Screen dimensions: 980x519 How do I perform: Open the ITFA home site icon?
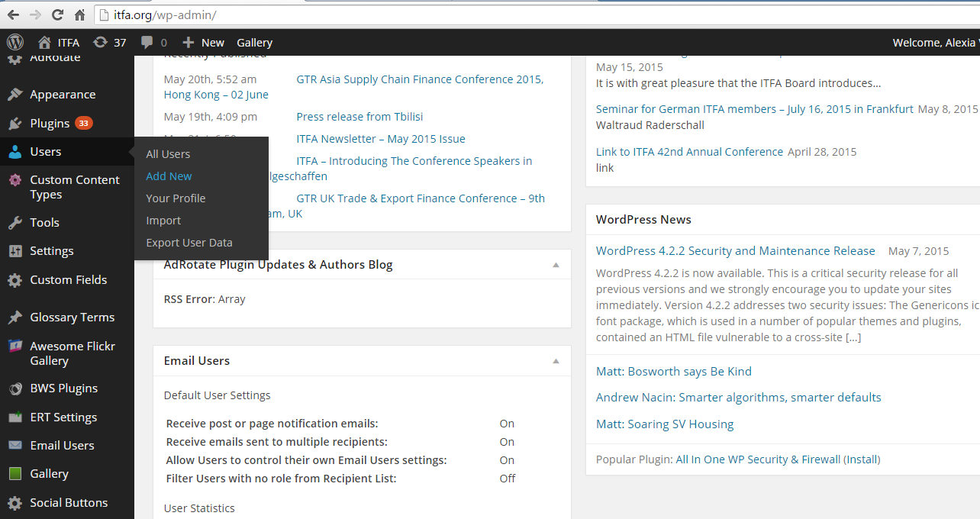(x=44, y=42)
